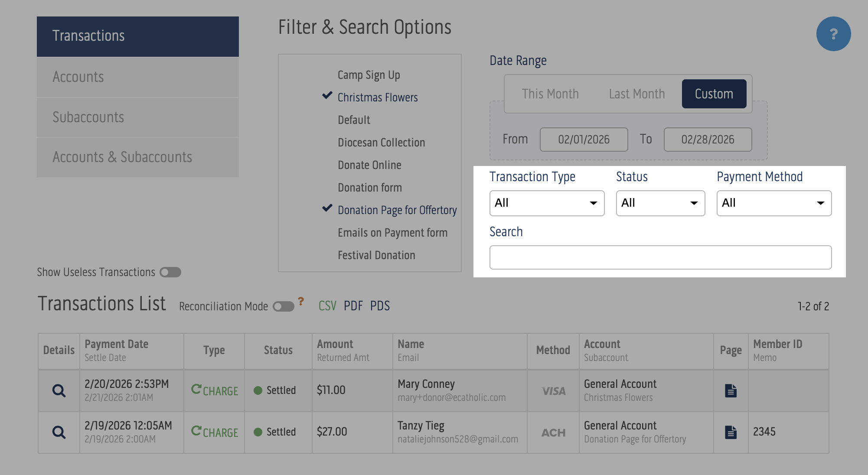This screenshot has height=475, width=868.
Task: Open the Status dropdown
Action: pyautogui.click(x=660, y=203)
